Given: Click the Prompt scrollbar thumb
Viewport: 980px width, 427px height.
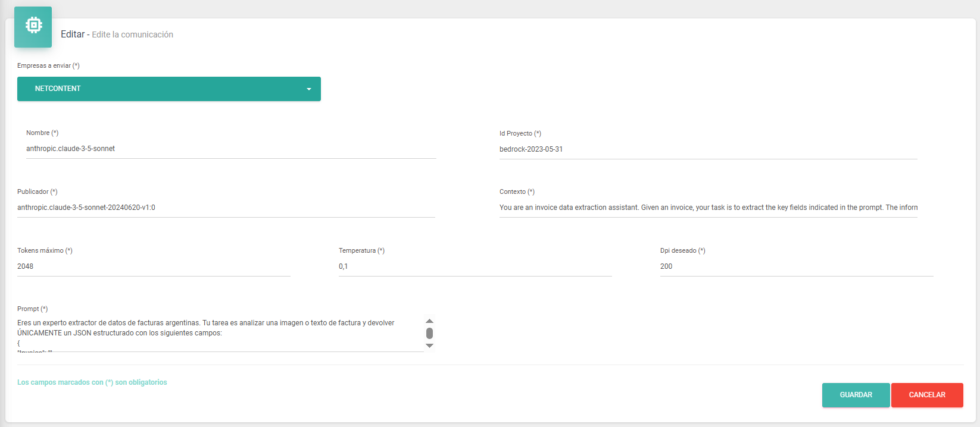Looking at the screenshot, I should 429,333.
